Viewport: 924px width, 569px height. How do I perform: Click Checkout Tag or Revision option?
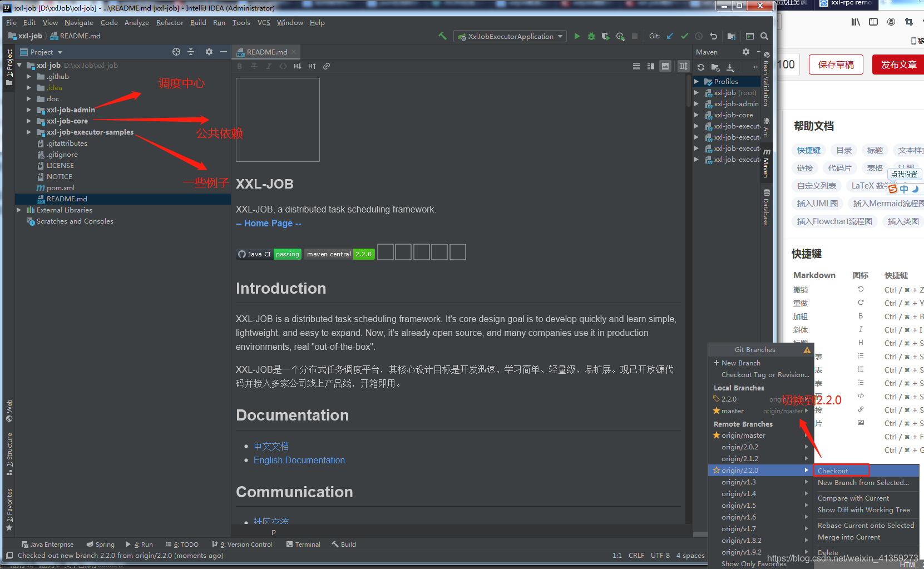click(760, 375)
